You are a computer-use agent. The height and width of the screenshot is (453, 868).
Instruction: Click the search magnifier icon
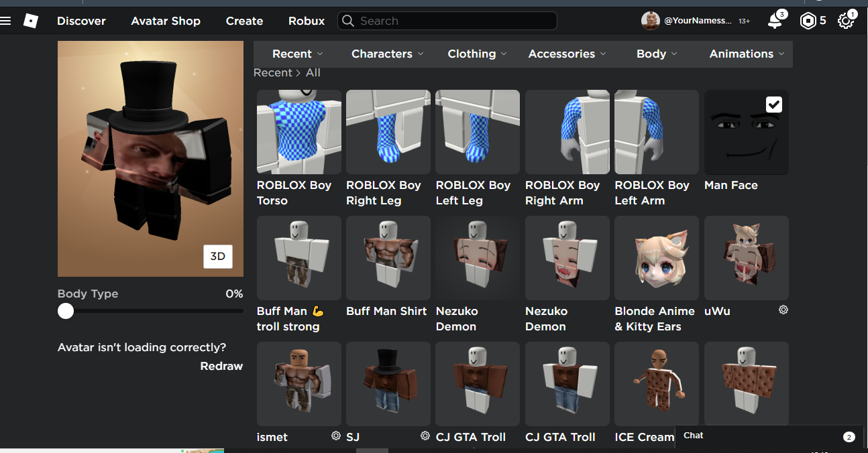[348, 21]
